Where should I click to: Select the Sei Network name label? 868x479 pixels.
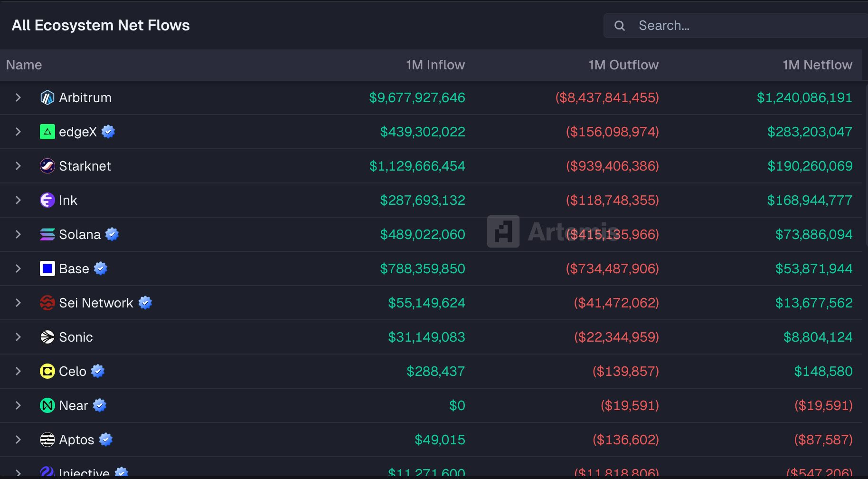tap(96, 303)
